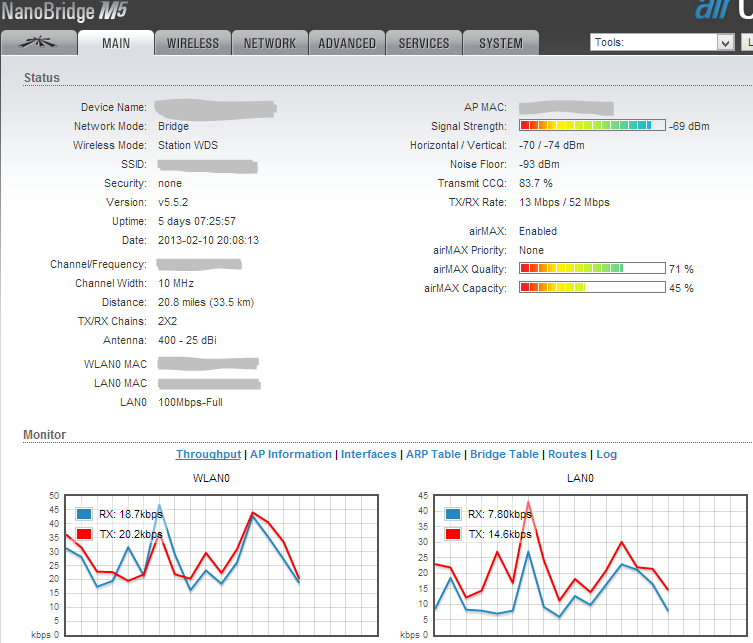
Task: Click the Tools dropdown arrow
Action: click(725, 43)
